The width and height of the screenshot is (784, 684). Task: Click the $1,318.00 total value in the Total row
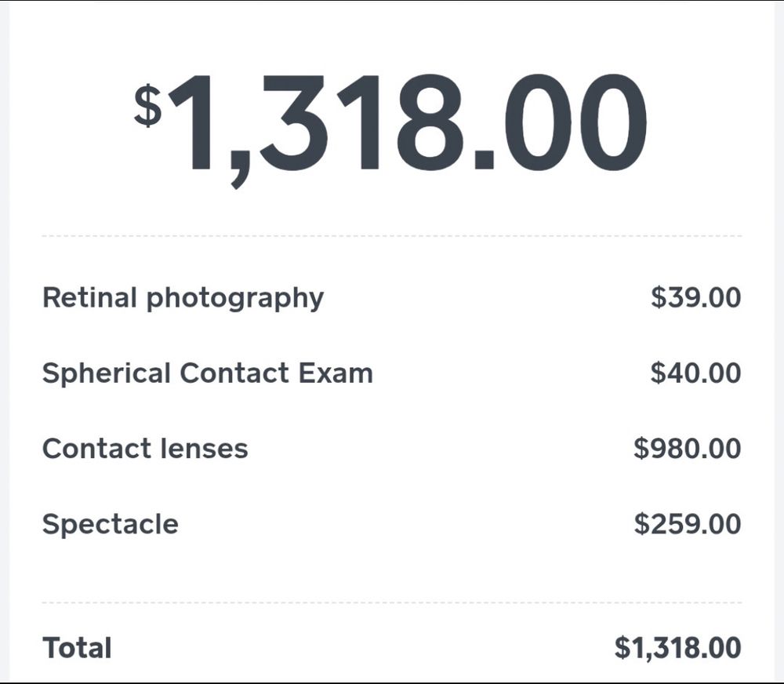(x=677, y=648)
